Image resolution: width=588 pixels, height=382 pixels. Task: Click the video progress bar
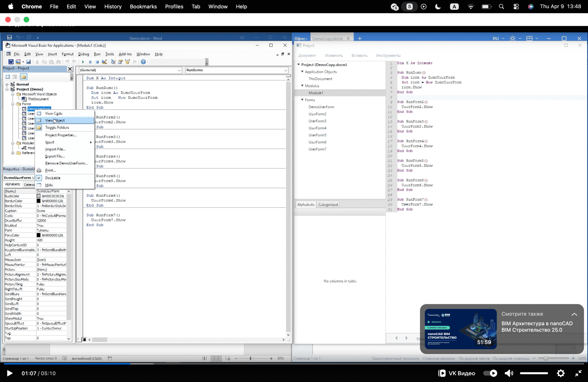294,364
